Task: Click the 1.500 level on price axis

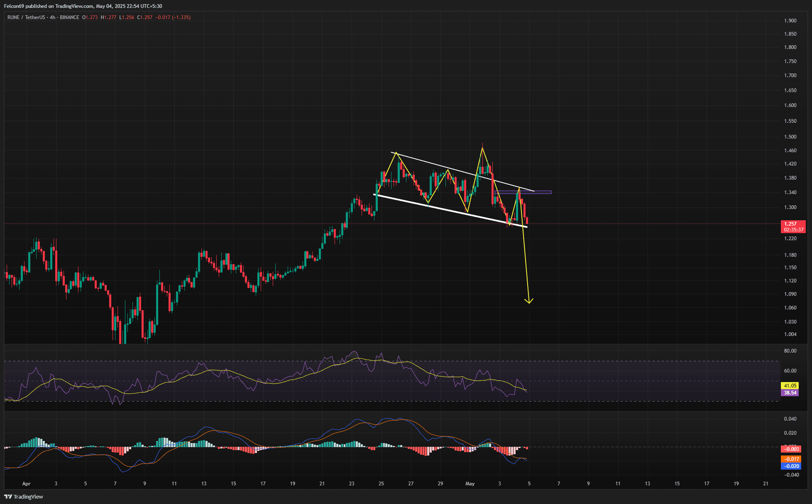Action: [790, 137]
